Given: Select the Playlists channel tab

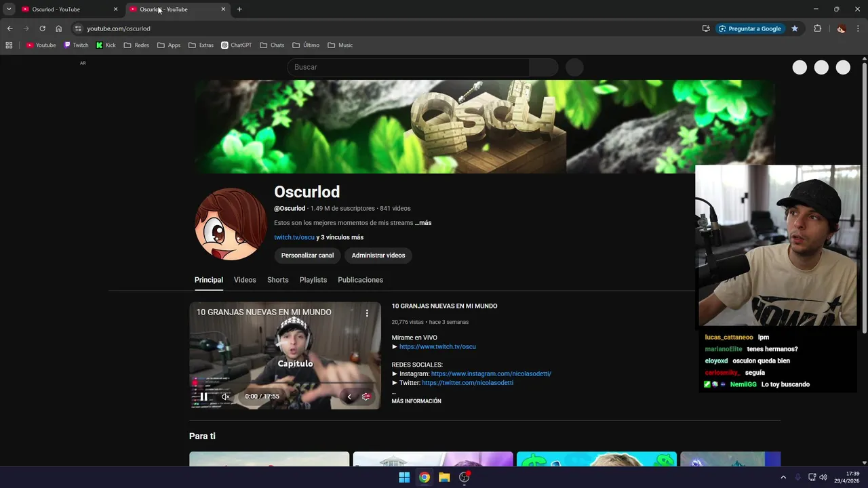Looking at the screenshot, I should [313, 280].
